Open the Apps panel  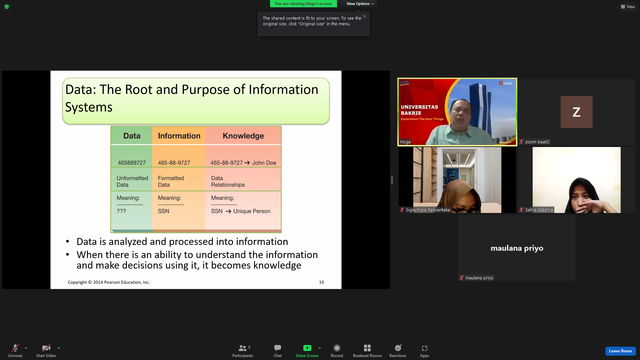[x=424, y=350]
